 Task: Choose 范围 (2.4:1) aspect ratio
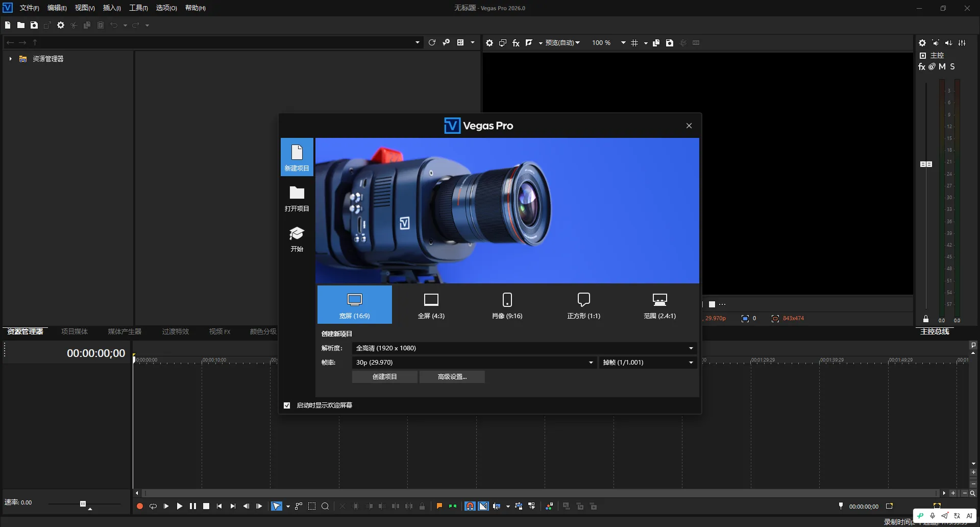pyautogui.click(x=660, y=304)
